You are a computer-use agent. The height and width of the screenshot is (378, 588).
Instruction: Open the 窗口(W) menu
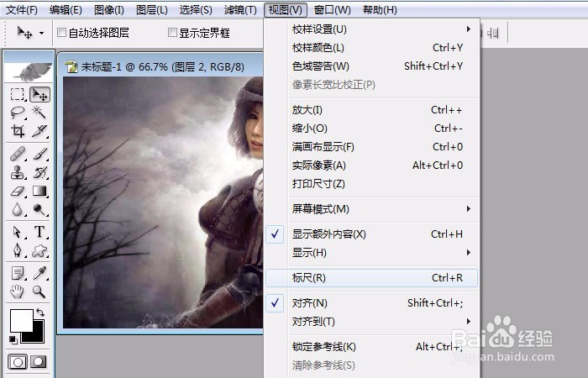pyautogui.click(x=332, y=10)
